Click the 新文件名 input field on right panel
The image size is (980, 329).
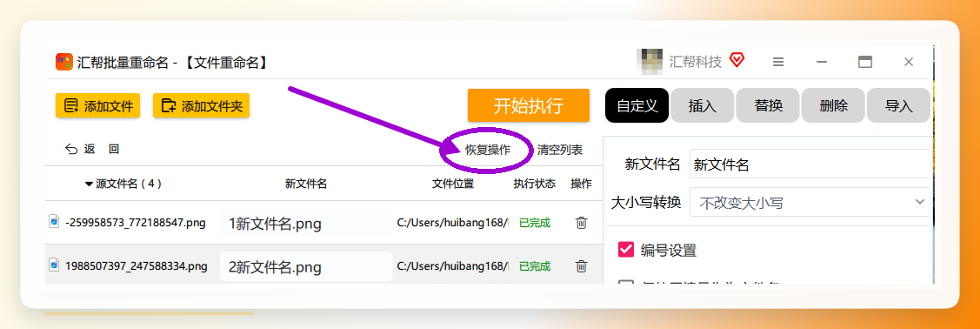point(810,164)
